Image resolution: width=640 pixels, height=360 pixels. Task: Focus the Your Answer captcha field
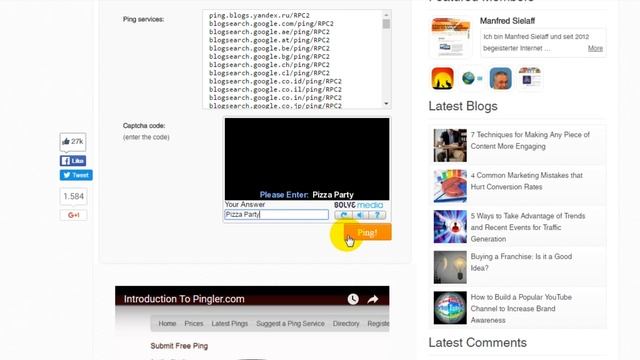coord(276,215)
